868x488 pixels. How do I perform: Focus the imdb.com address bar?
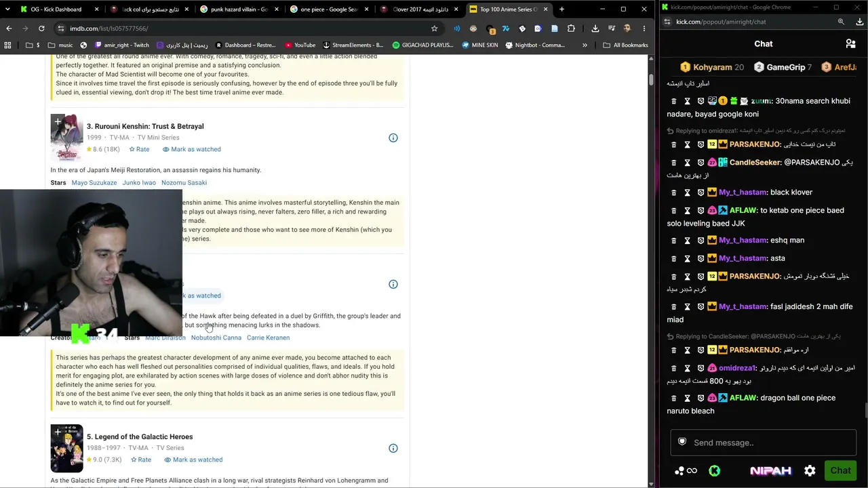tap(248, 28)
